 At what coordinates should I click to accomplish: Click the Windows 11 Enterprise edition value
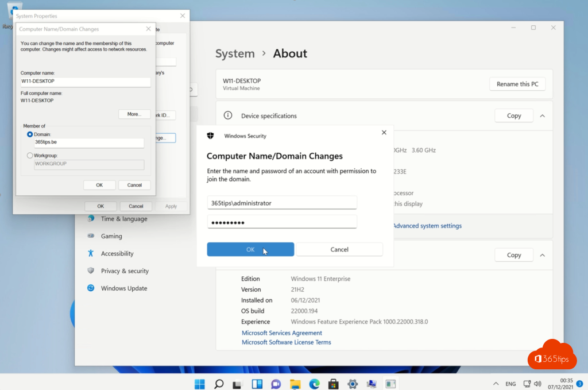(320, 279)
